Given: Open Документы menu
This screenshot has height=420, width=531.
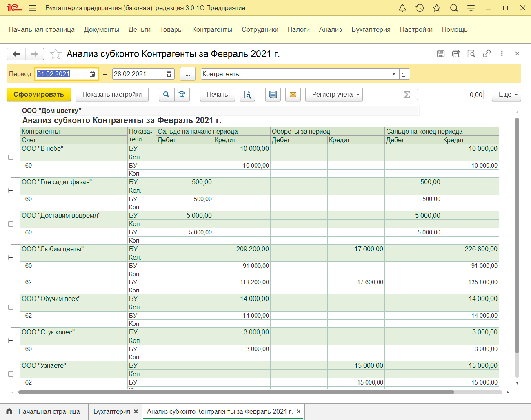Looking at the screenshot, I should (102, 29).
